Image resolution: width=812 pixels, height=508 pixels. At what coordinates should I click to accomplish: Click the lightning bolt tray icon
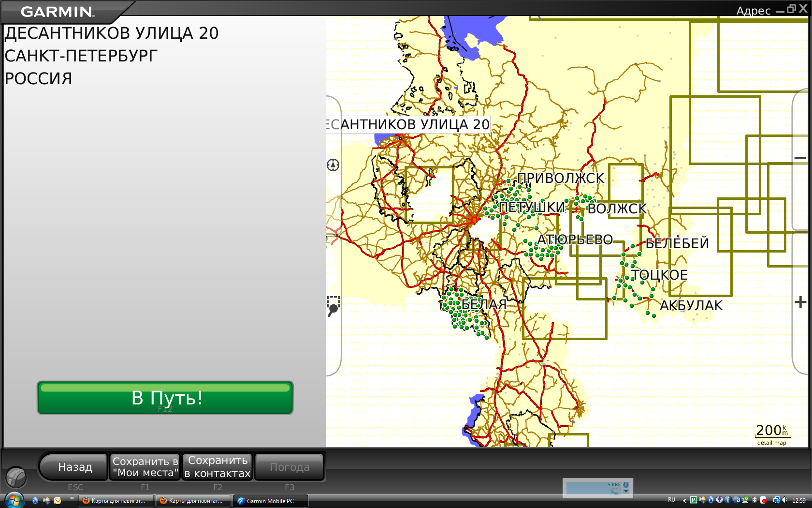point(720,500)
